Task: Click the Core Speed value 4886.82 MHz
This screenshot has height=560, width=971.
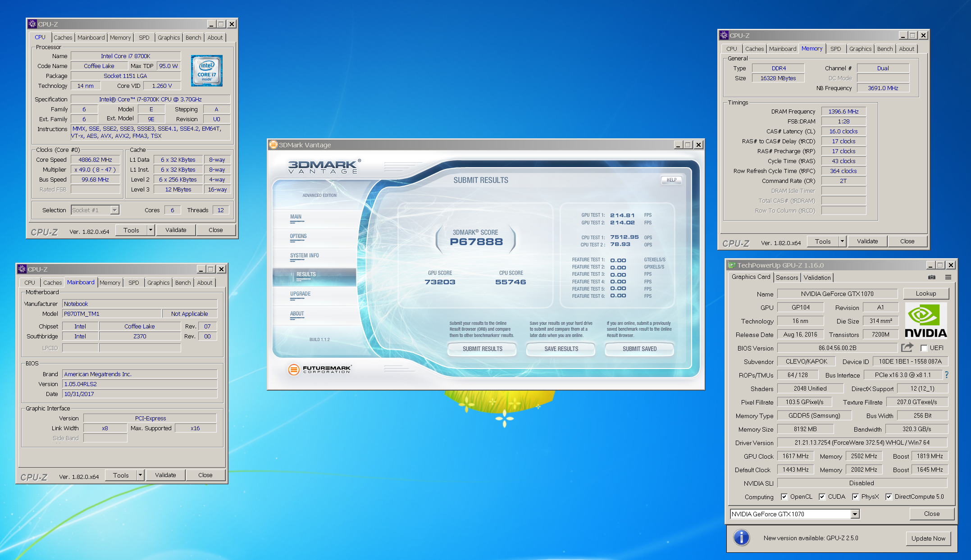Action: (95, 159)
